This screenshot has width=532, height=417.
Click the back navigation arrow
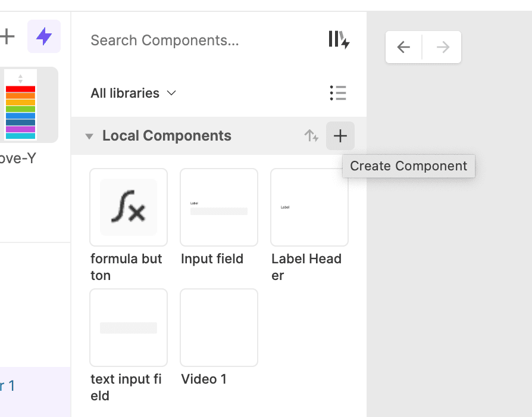coord(403,47)
